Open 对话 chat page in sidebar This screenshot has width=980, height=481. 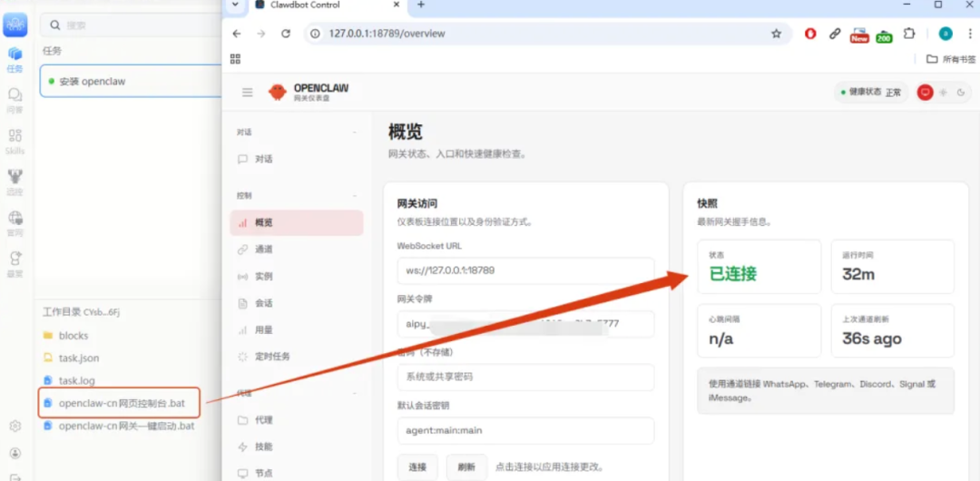click(297, 159)
